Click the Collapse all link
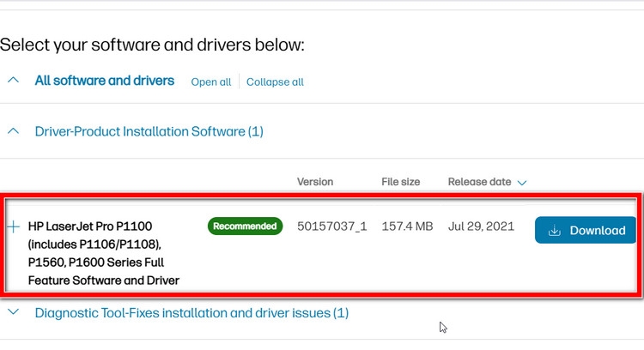Image resolution: width=644 pixels, height=350 pixels. [x=275, y=82]
